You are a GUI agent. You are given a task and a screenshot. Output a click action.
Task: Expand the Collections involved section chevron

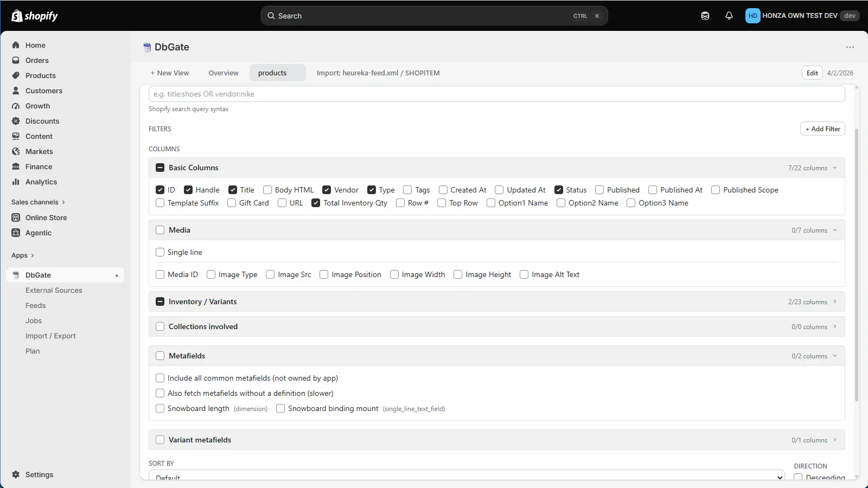pos(835,326)
